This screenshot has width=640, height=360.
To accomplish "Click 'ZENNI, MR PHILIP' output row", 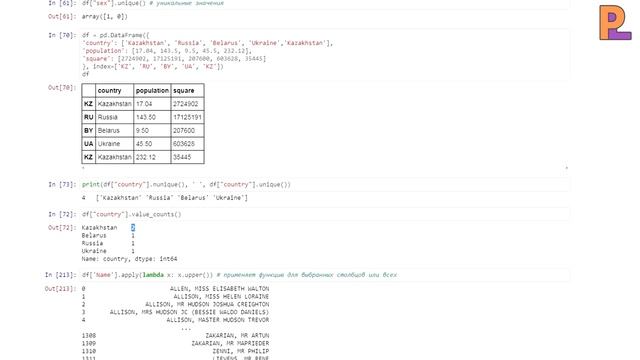I will click(x=176, y=351).
